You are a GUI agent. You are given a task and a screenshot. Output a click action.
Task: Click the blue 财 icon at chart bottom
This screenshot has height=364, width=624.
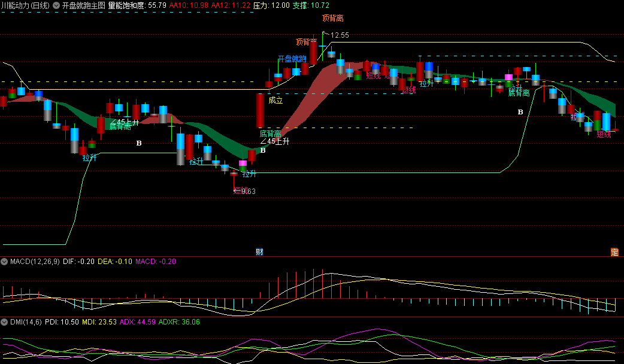click(259, 252)
